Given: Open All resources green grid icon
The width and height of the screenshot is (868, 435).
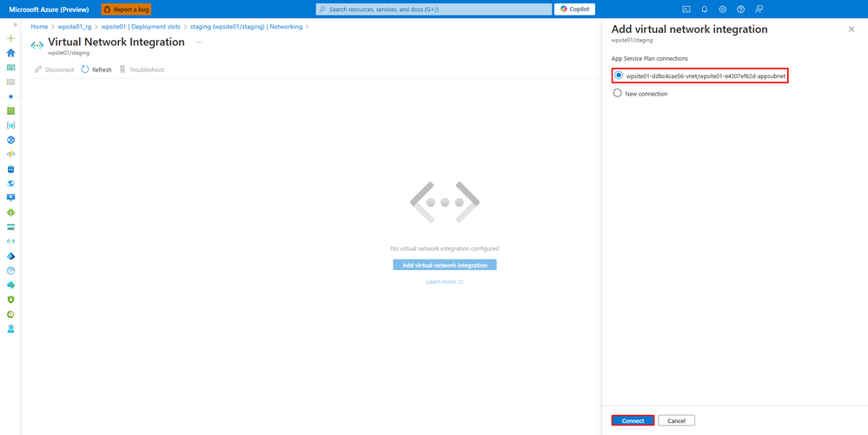Looking at the screenshot, I should 10,111.
